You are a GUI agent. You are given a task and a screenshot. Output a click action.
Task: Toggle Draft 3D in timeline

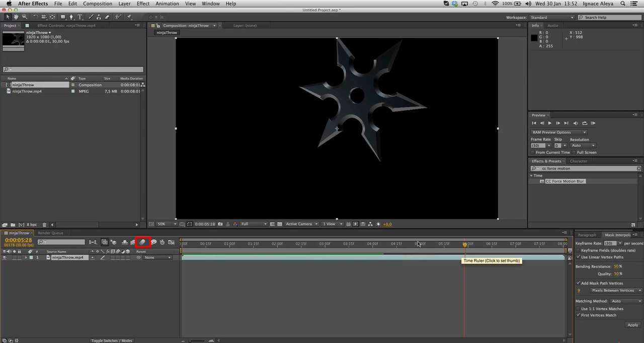tap(113, 242)
